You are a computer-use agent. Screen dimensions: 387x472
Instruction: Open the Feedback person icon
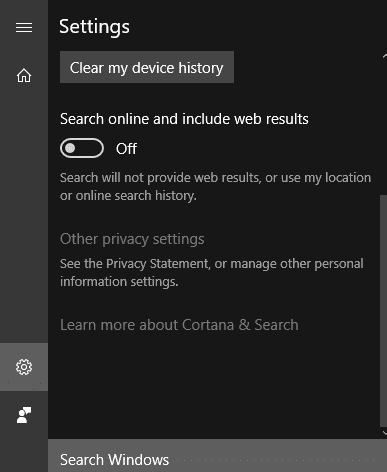(x=24, y=415)
